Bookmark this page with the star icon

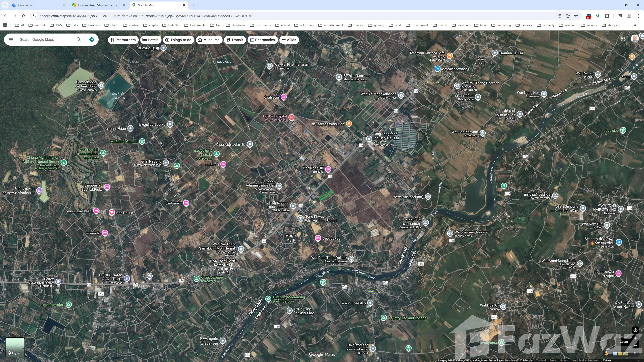click(x=576, y=16)
